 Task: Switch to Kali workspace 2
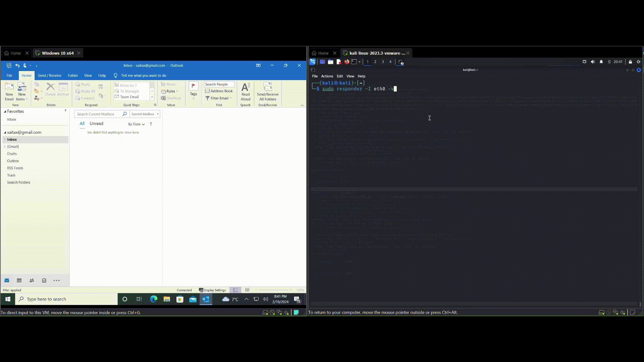[375, 62]
